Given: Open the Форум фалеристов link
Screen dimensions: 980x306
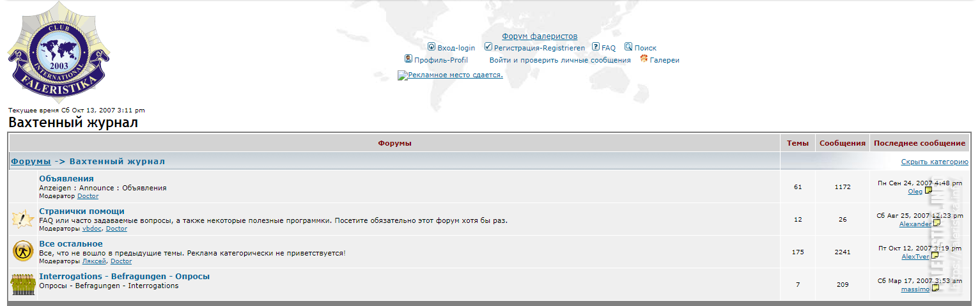Looking at the screenshot, I should point(540,36).
